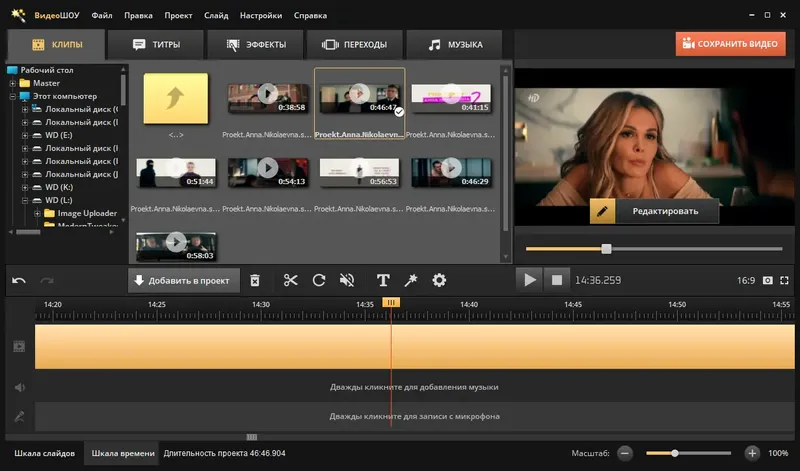Click the undo arrow icon

[19, 280]
